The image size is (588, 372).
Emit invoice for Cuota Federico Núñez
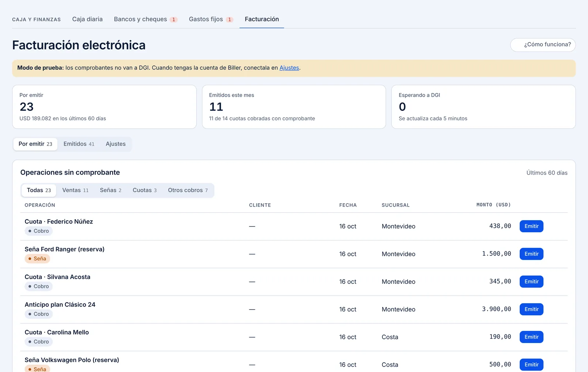(531, 226)
